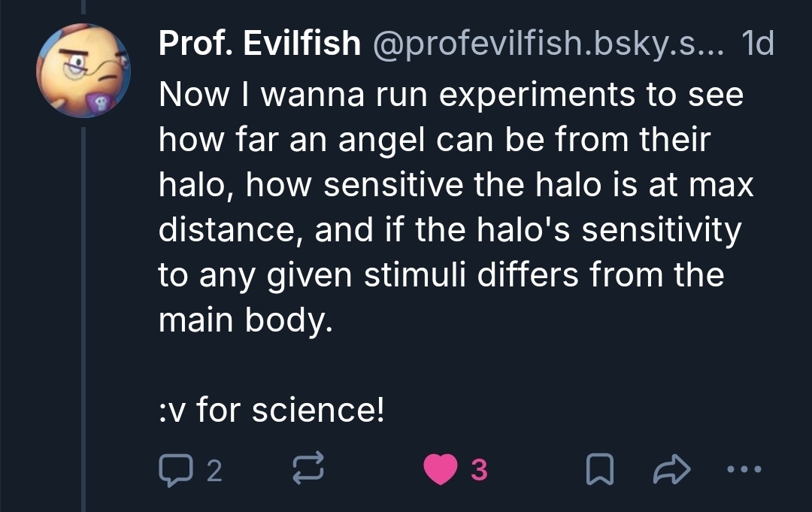Click the ':v for science!' line
Image resolution: width=812 pixels, height=512 pixels.
coord(272,411)
